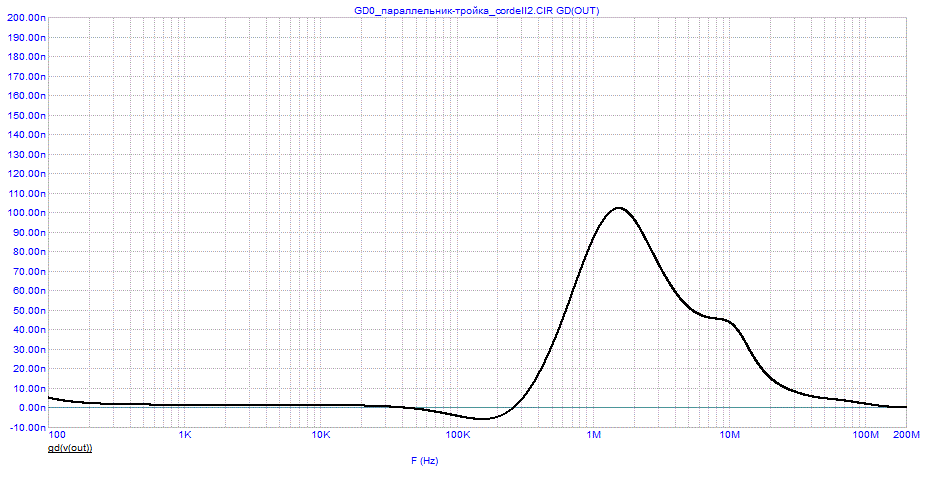Click the 1M frequency axis label

pyautogui.click(x=593, y=435)
